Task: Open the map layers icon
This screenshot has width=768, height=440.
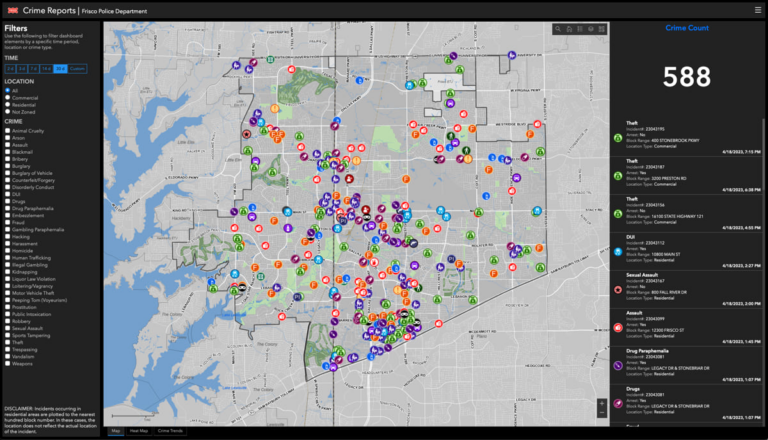Action: tap(591, 29)
